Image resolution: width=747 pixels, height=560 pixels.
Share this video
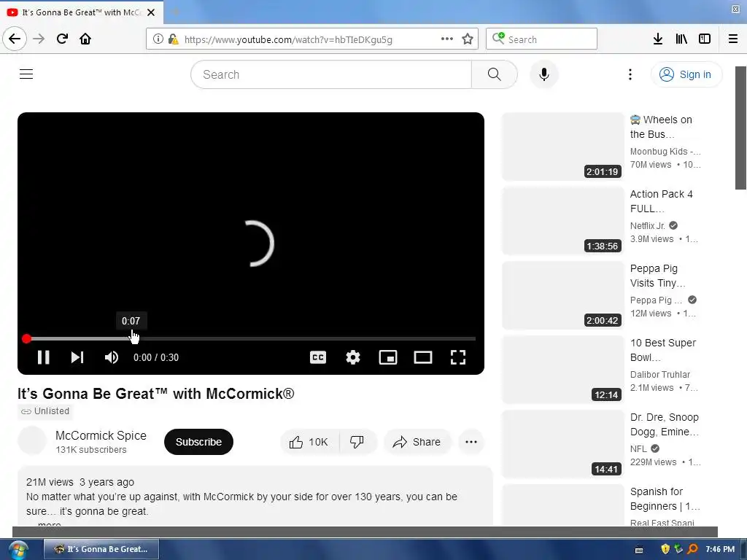[x=417, y=442]
